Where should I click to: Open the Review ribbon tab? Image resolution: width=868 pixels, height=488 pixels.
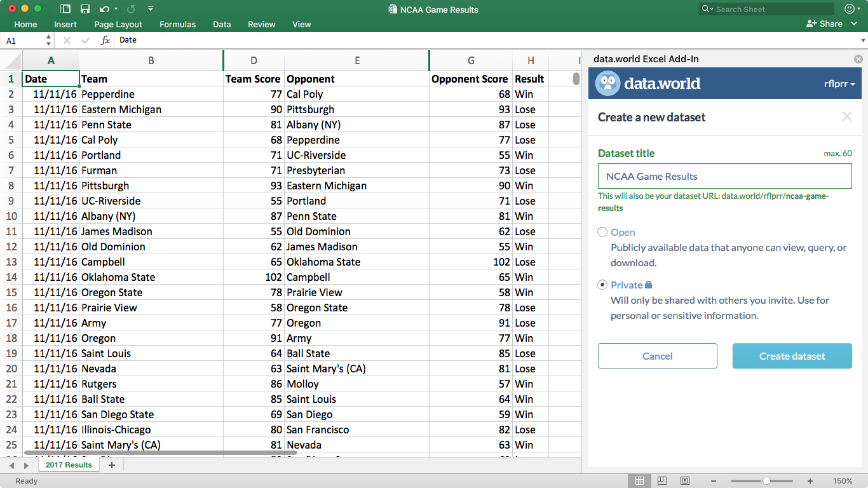point(262,24)
